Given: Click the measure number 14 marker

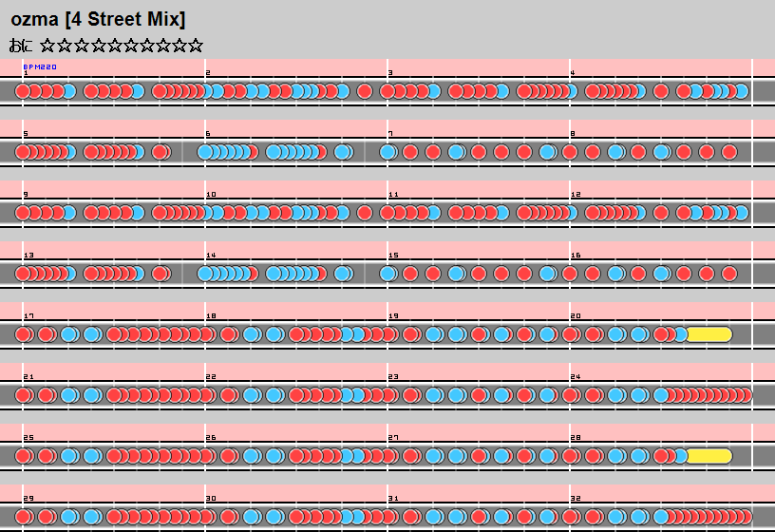Looking at the screenshot, I should point(211,256).
